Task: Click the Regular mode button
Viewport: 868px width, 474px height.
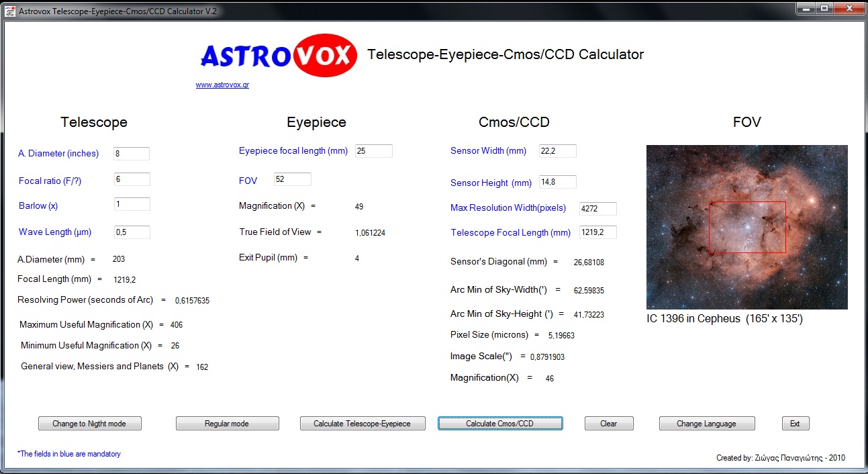Action: [227, 424]
